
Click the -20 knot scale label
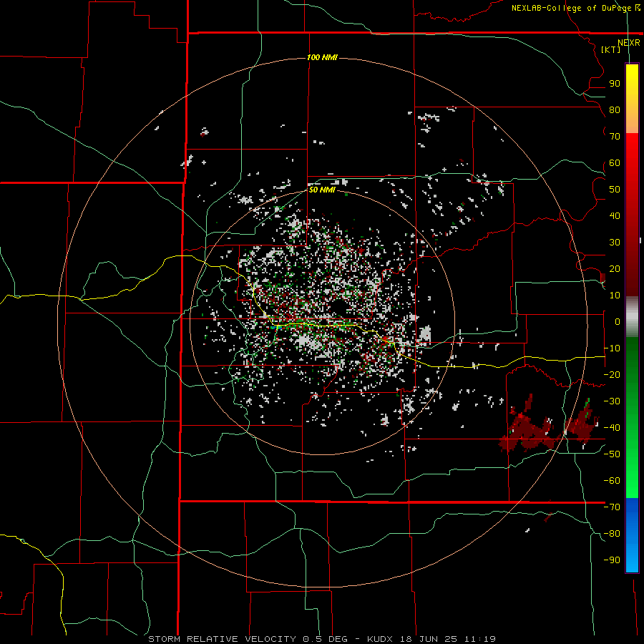tap(612, 374)
